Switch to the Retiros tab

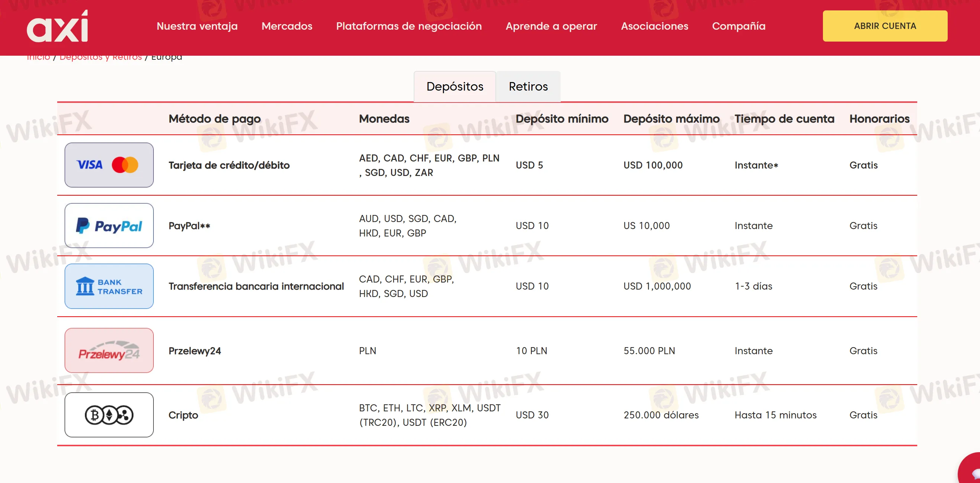coord(528,87)
